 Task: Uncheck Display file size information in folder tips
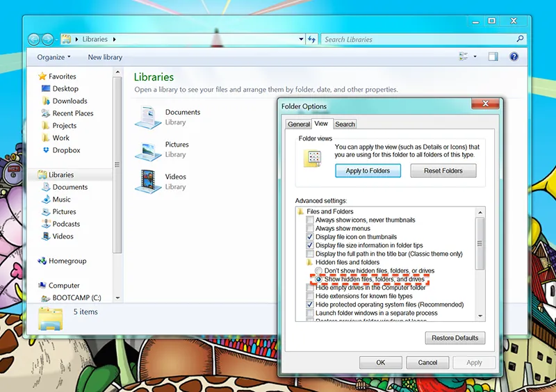coord(310,245)
